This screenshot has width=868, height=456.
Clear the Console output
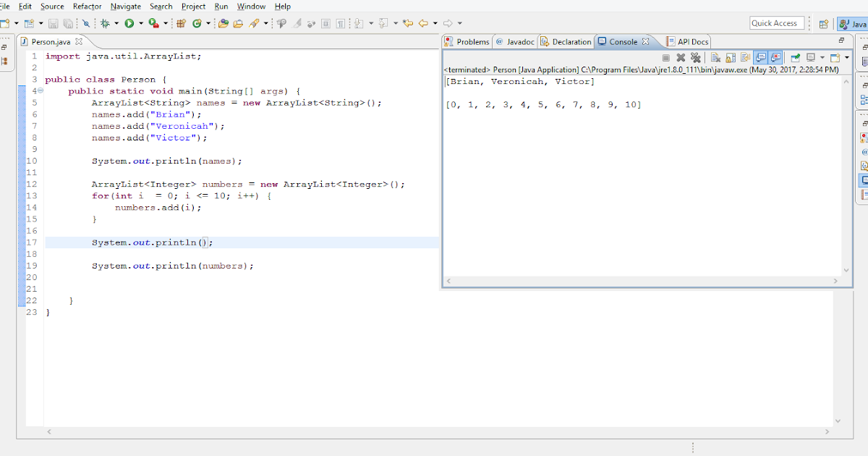(x=715, y=57)
